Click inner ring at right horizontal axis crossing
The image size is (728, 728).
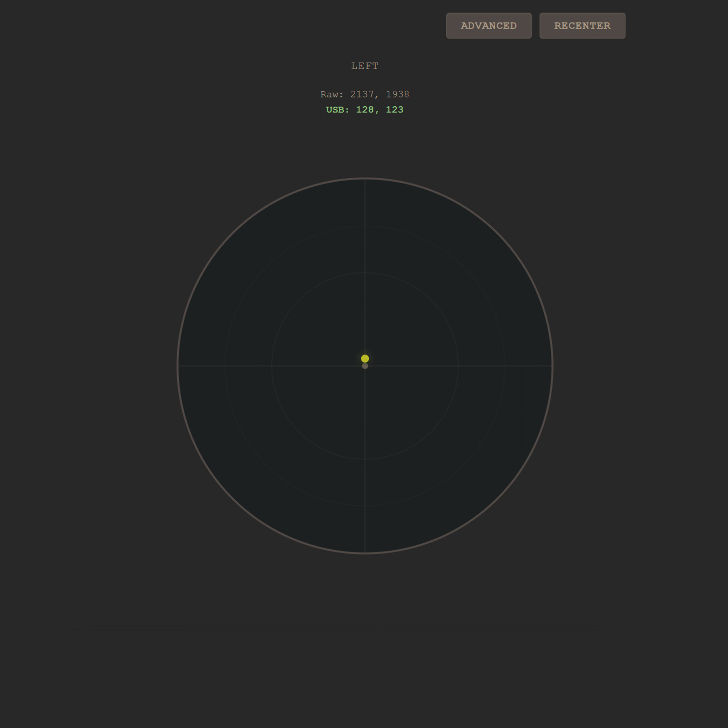458,366
